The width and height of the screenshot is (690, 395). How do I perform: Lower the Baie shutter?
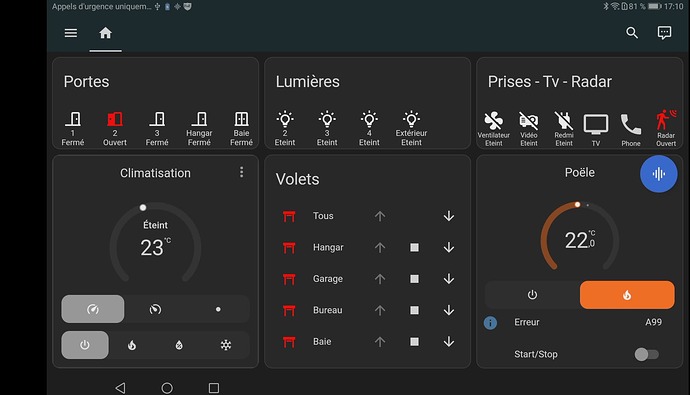coord(449,342)
